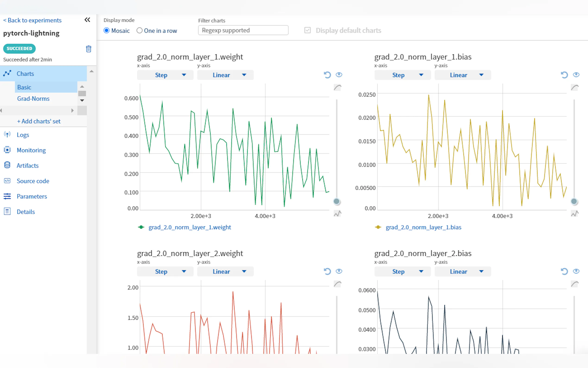Reset zoom on layer_1.bias chart
Viewport: 588px width, 368px height.
pyautogui.click(x=564, y=75)
